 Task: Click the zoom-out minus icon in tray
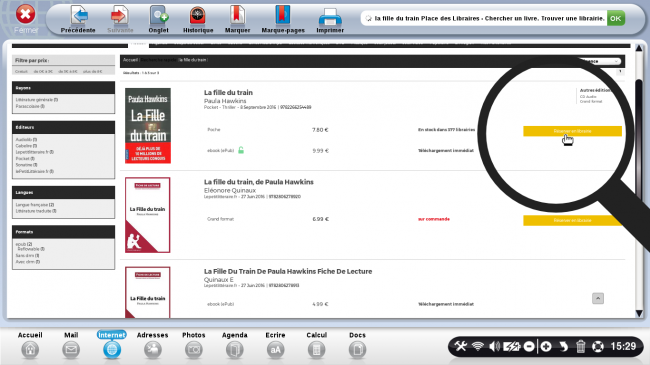pyautogui.click(x=529, y=346)
